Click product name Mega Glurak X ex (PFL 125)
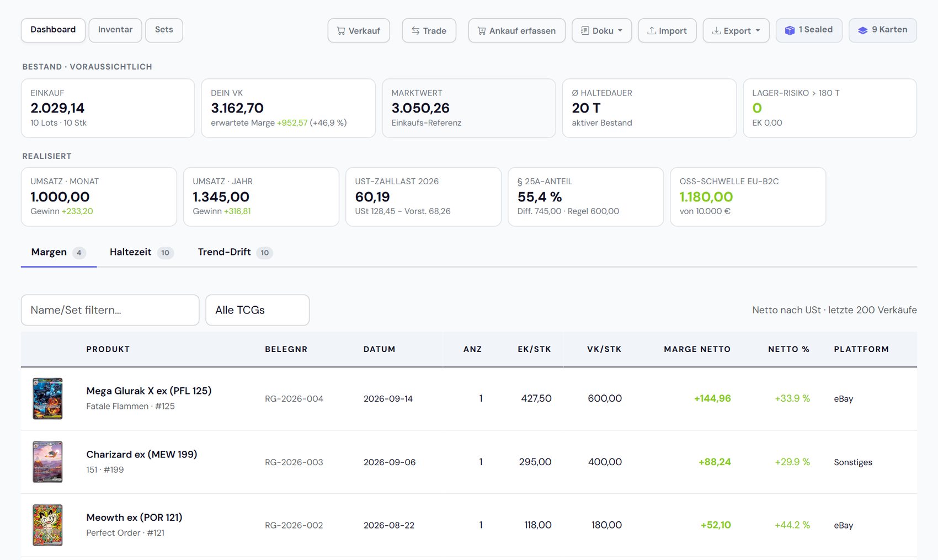Screen dimensions: 938x560 [149, 391]
